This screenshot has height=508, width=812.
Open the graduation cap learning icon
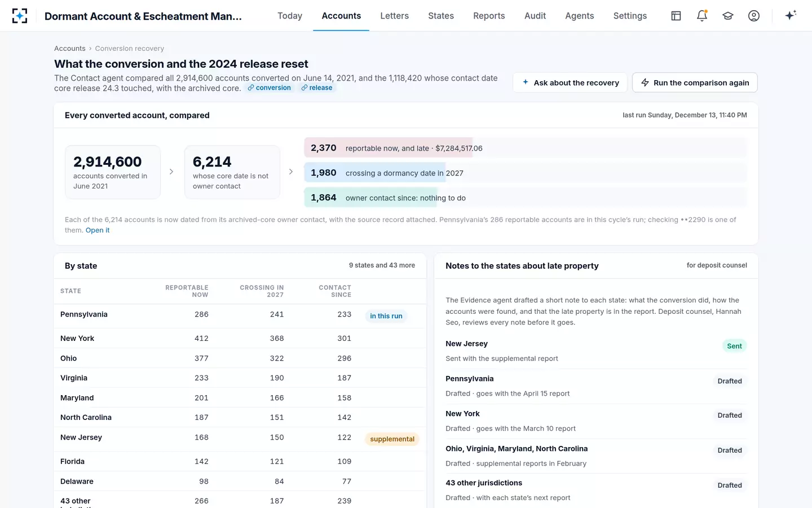click(728, 16)
